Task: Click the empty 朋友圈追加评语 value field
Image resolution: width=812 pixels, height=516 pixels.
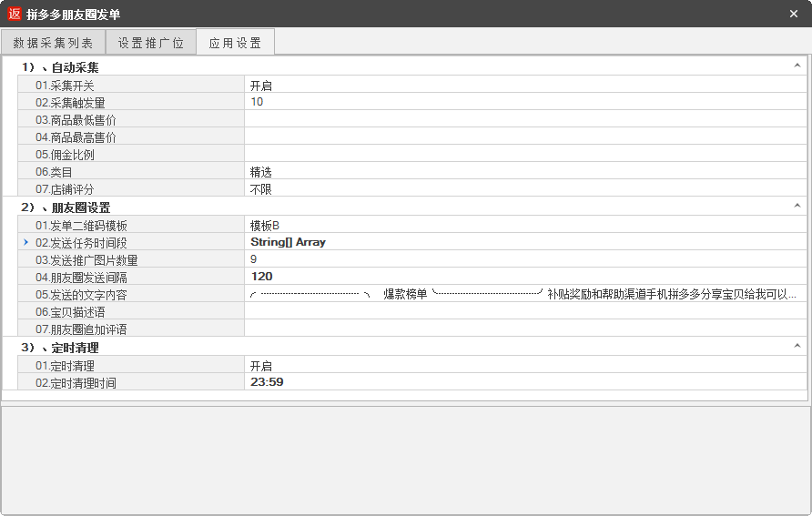Action: (525, 329)
